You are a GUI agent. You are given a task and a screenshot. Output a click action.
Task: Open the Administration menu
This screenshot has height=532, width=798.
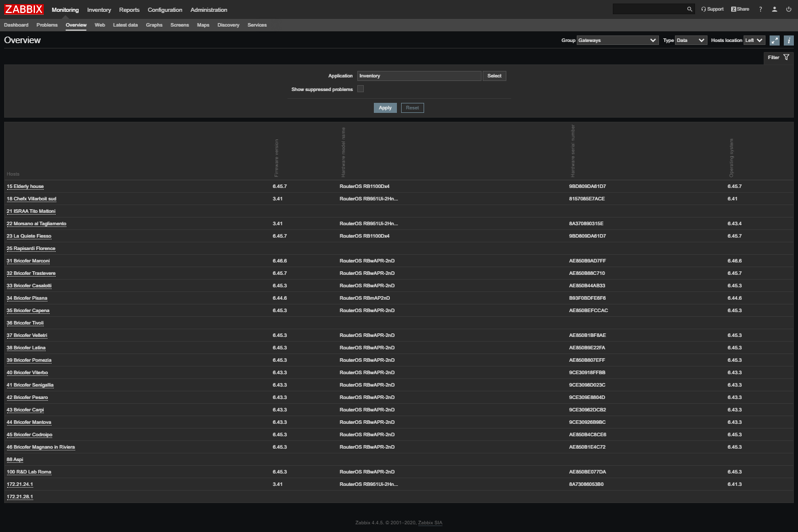coord(209,10)
